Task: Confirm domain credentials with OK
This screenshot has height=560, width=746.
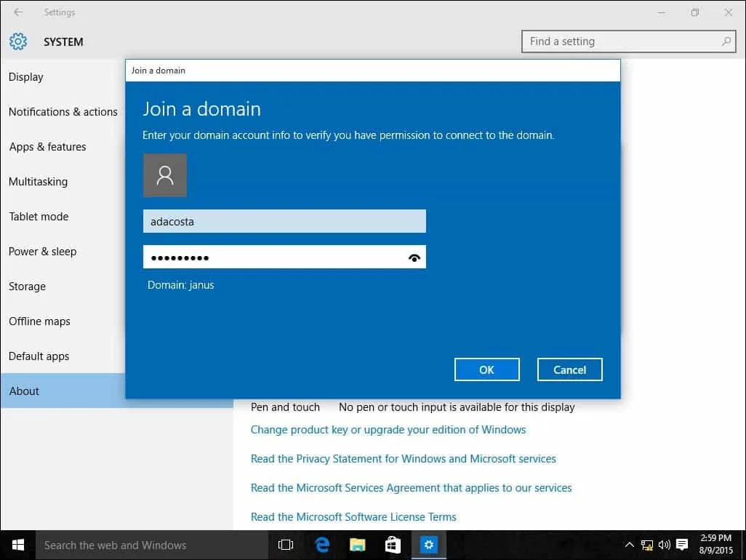Action: tap(486, 369)
